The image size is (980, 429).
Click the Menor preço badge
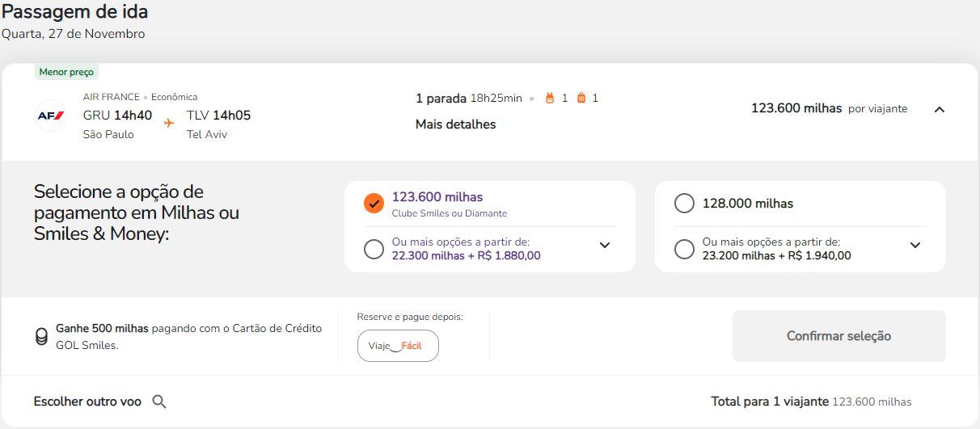pos(66,72)
